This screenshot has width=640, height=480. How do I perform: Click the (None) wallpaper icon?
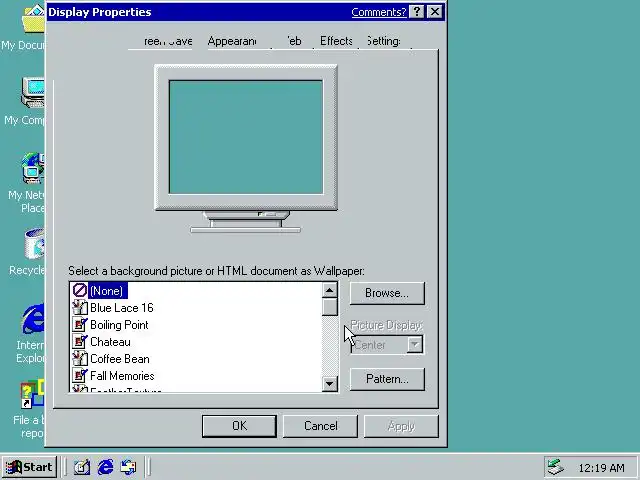(80, 291)
